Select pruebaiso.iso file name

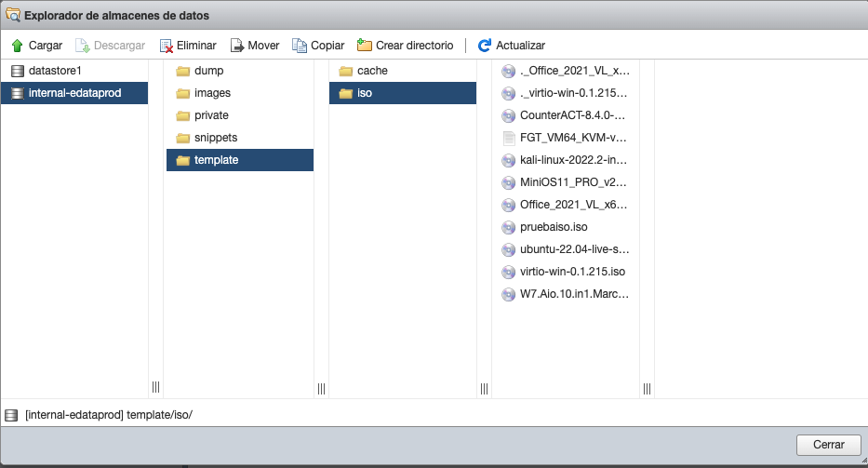(x=554, y=227)
